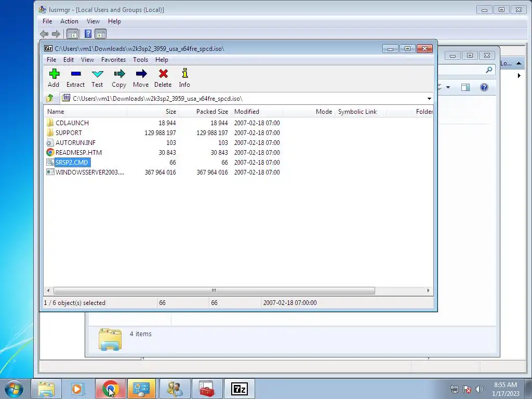Select READMESP.HTM file name

(79, 152)
